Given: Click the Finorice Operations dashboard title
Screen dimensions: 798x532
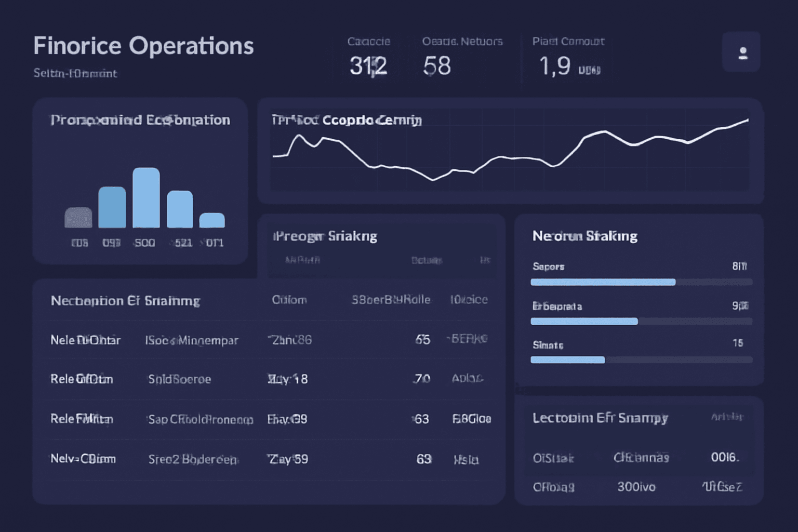Looking at the screenshot, I should pyautogui.click(x=143, y=46).
